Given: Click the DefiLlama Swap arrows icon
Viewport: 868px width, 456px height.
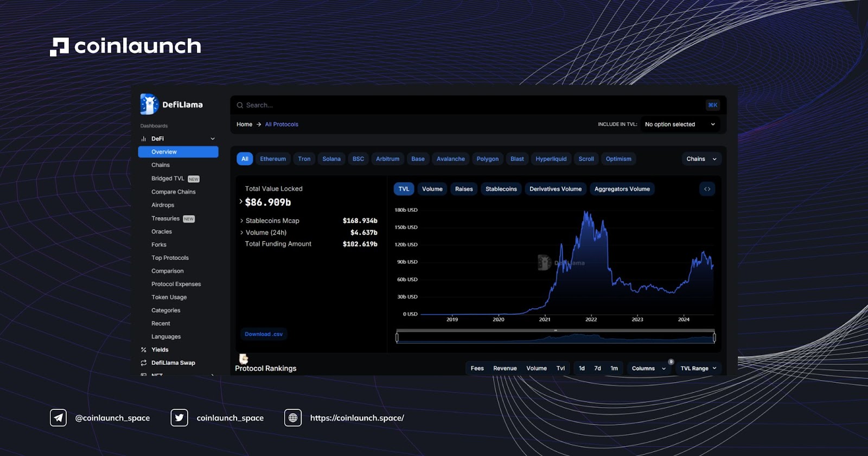Looking at the screenshot, I should 144,363.
